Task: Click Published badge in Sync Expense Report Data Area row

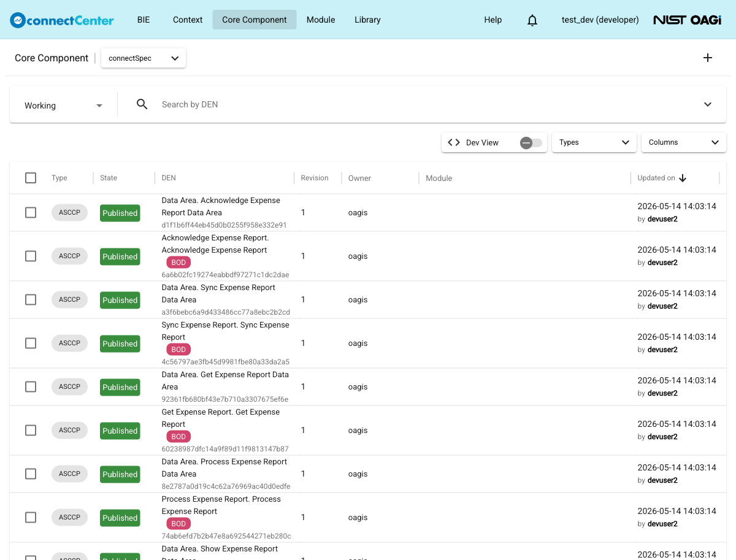Action: click(120, 300)
